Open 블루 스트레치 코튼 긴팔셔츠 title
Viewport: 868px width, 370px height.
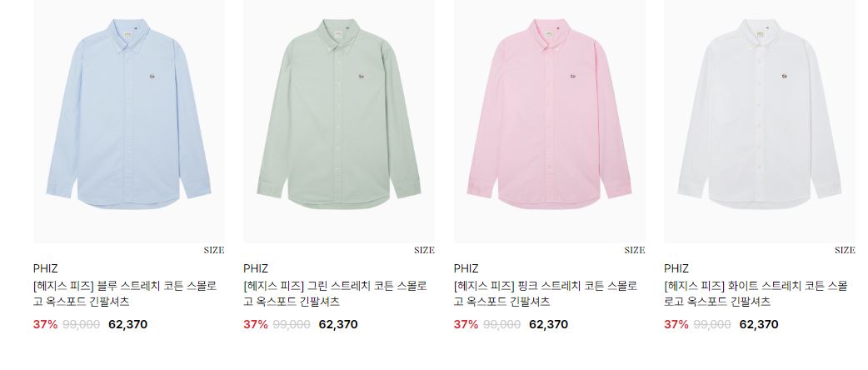(125, 294)
